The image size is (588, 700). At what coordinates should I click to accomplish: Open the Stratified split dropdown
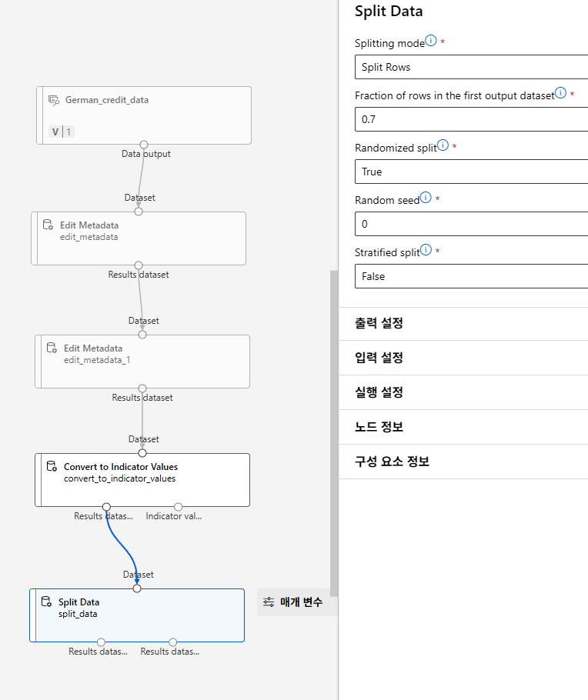point(471,276)
